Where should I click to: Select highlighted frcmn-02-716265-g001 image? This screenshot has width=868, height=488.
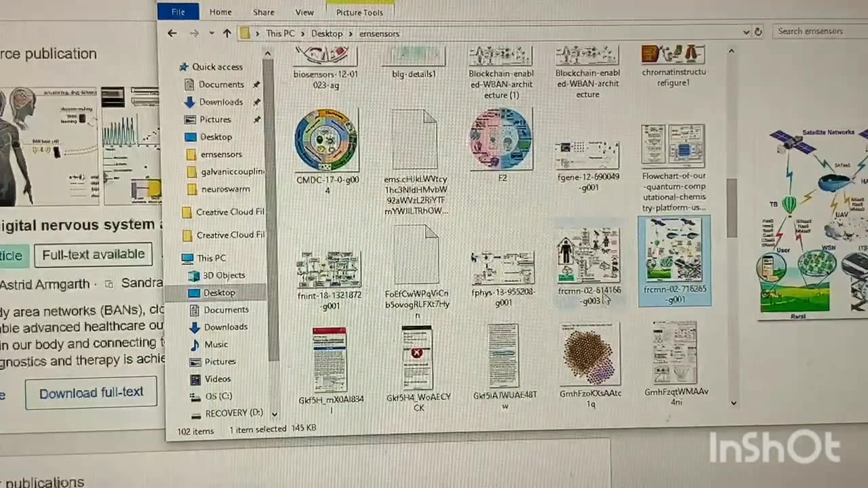[x=674, y=261]
